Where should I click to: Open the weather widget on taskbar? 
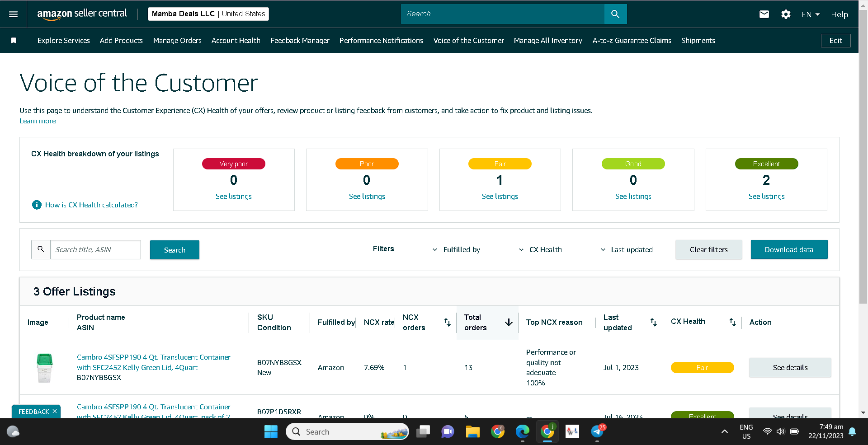point(13,432)
